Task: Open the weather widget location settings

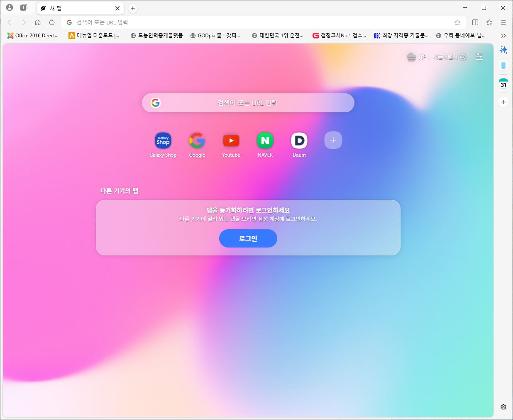Action: point(463,57)
